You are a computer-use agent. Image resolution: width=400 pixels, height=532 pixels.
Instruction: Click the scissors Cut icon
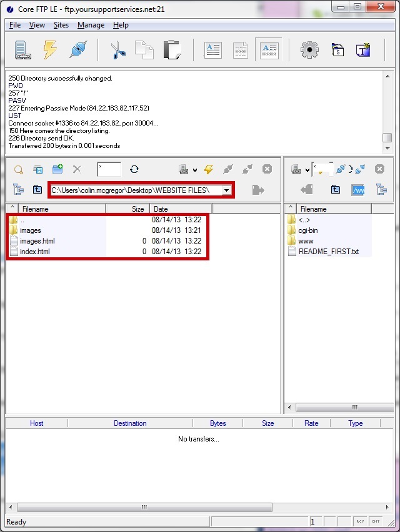[117, 51]
